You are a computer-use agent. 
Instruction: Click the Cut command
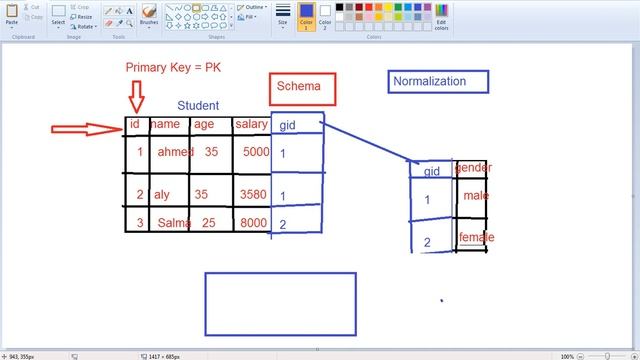32,7
